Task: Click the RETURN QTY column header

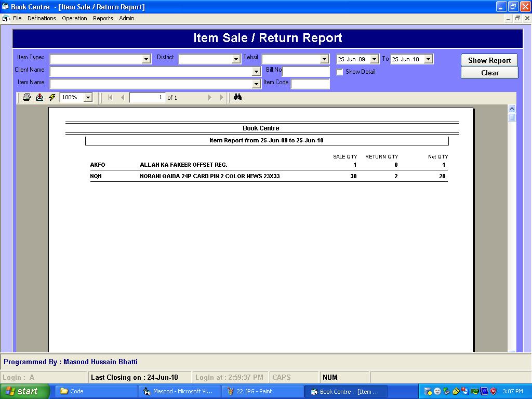Action: pyautogui.click(x=381, y=157)
